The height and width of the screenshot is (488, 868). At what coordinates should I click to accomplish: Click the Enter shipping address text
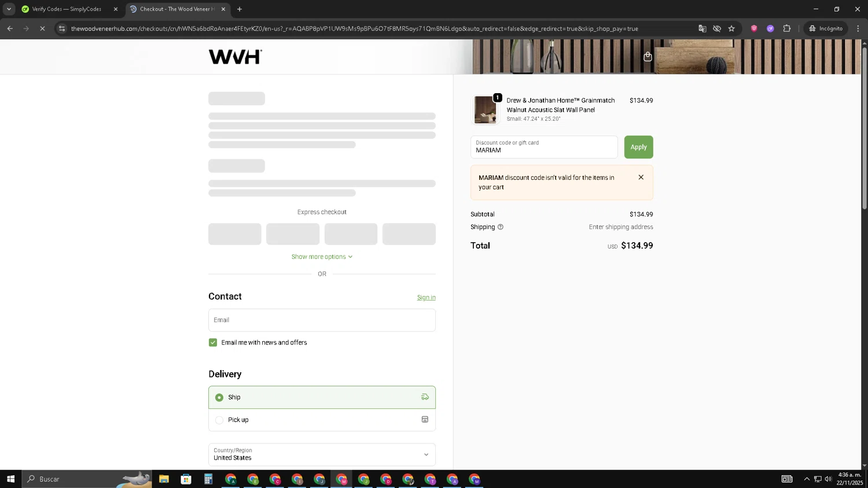point(621,227)
